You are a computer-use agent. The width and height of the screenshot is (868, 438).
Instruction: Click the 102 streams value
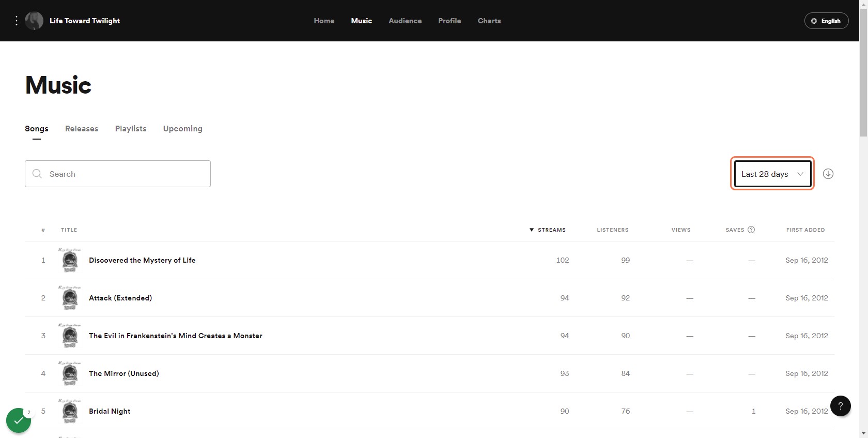pos(563,260)
